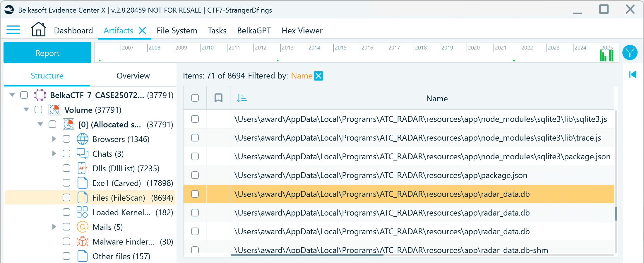The width and height of the screenshot is (644, 263).
Task: Click the horizontal scrollbar thumb
Action: (307, 255)
